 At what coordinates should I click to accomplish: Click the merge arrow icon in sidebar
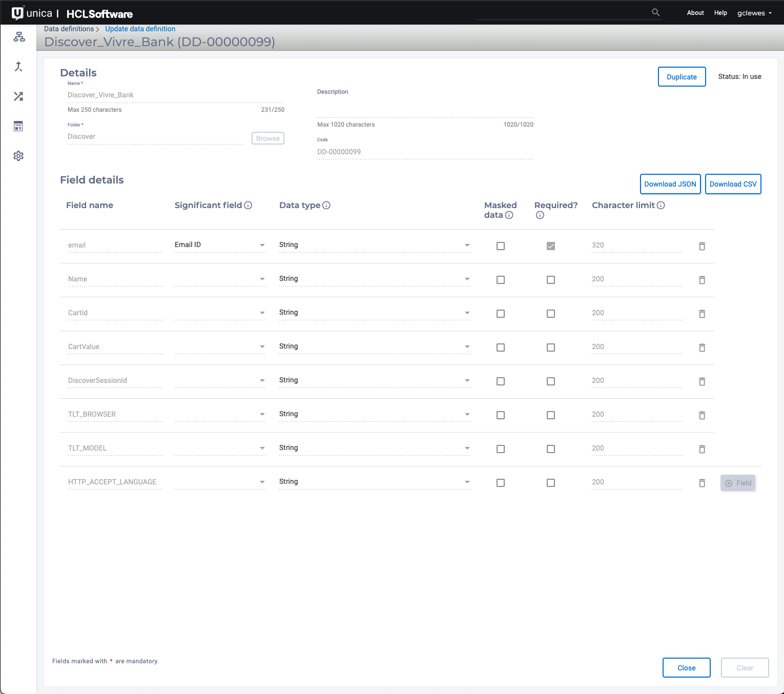[18, 67]
